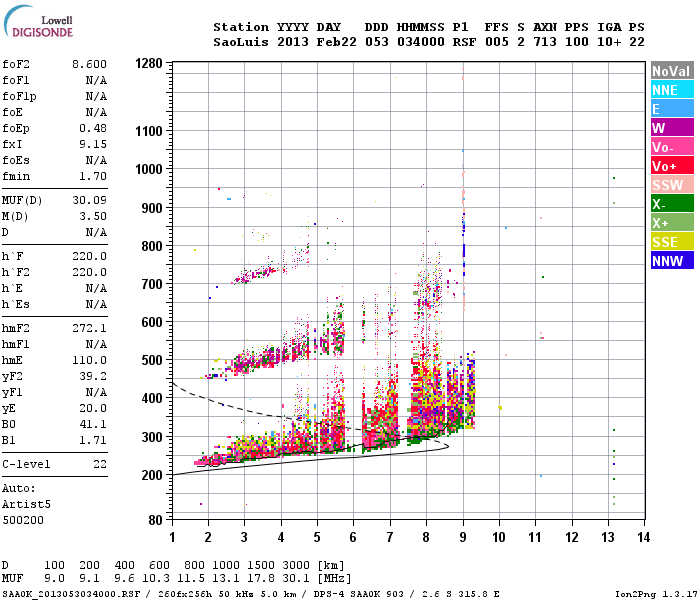
Task: Click the SAA0K_2013053034000.RSF file name
Action: [x=71, y=594]
